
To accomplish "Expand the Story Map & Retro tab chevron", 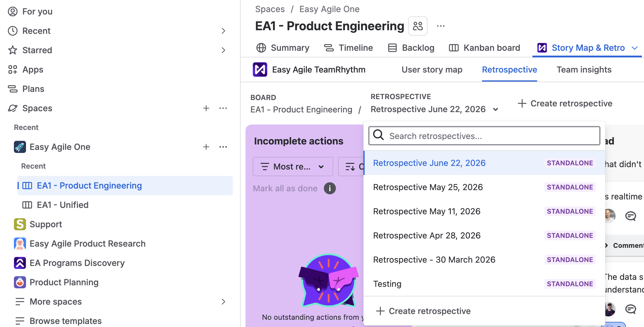I will 635,48.
